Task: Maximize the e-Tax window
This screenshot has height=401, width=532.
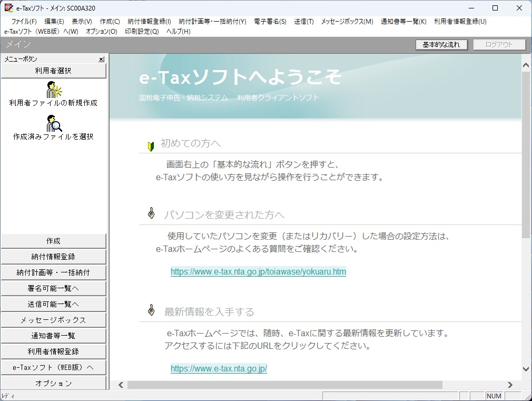Action: [x=495, y=8]
